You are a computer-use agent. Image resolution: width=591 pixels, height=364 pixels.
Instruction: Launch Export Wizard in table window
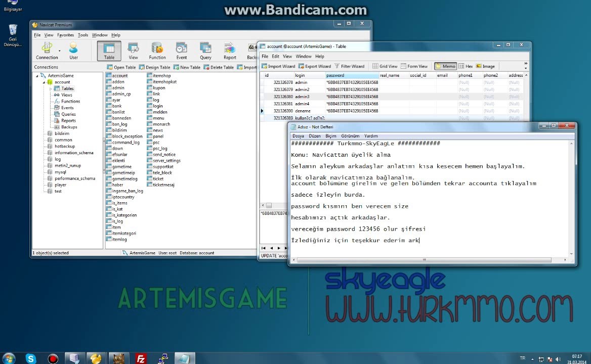pyautogui.click(x=315, y=66)
